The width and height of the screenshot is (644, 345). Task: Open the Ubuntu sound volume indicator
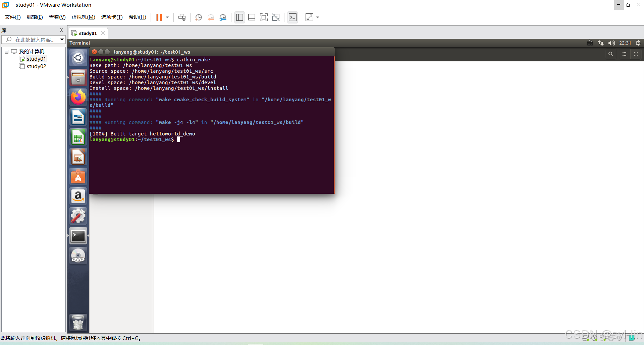611,43
